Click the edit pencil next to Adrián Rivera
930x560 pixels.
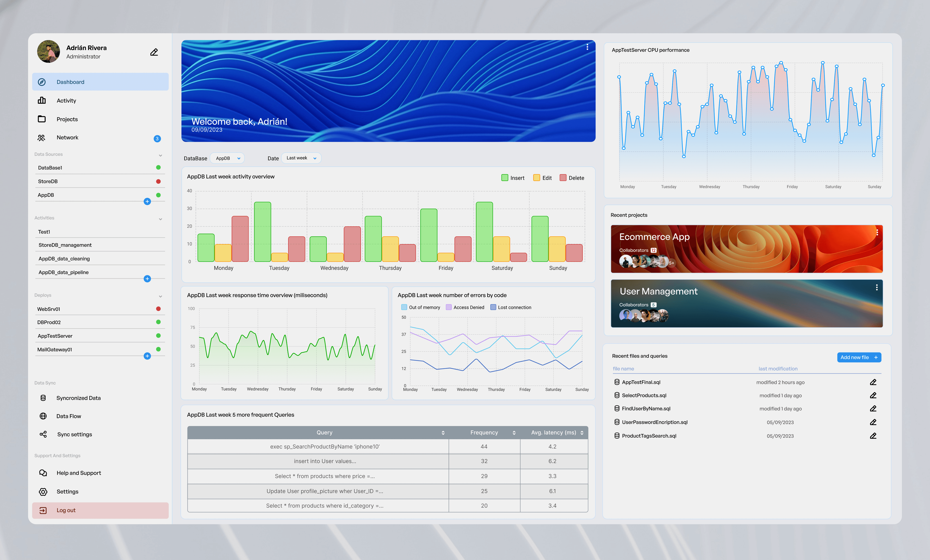click(x=154, y=52)
